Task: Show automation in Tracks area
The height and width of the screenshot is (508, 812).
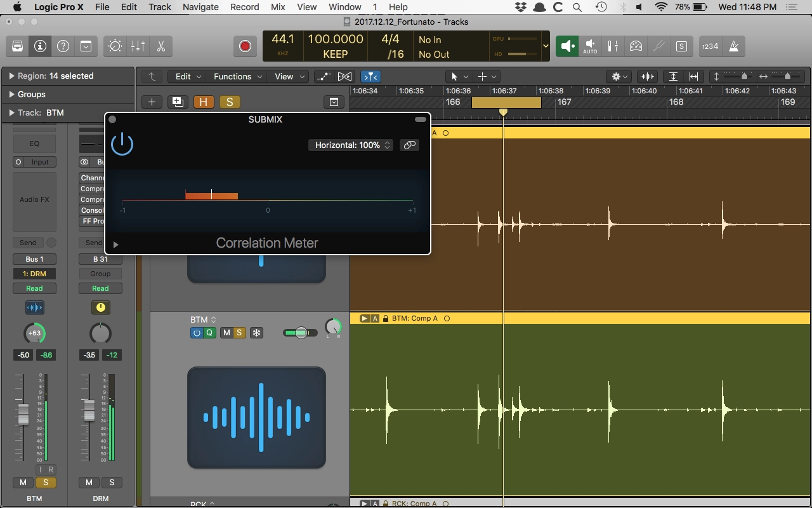Action: tap(324, 76)
